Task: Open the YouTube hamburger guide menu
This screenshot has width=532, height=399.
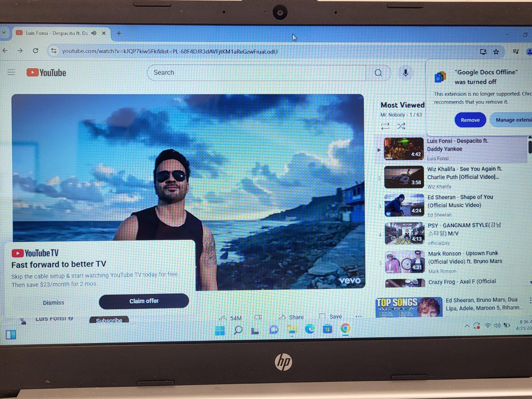Action: (11, 72)
